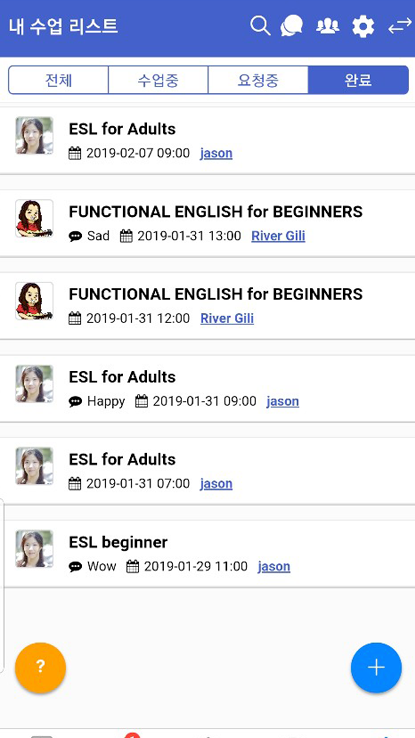Open the group members icon
Viewport: 415px width, 738px height.
coord(327,26)
